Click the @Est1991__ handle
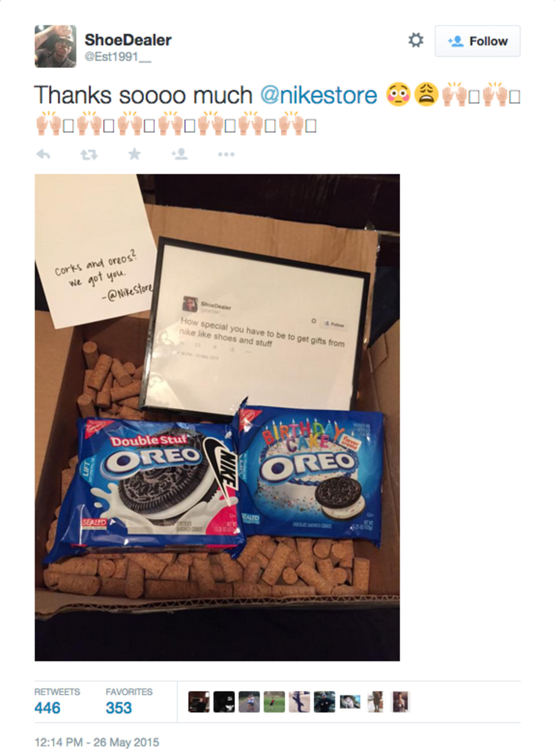Screen dimensions: 555x756 click(x=118, y=57)
